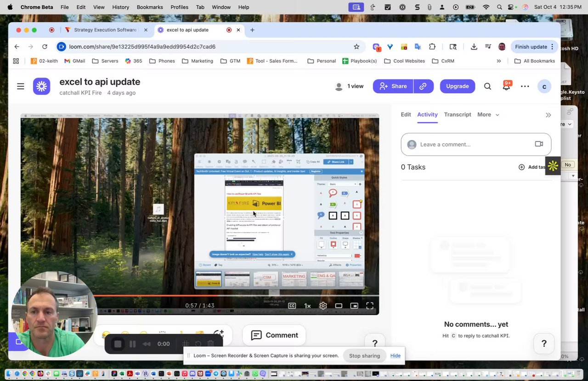Screen dimensions: 588x381
Task: Click the Leave a comment input field
Action: (476, 144)
